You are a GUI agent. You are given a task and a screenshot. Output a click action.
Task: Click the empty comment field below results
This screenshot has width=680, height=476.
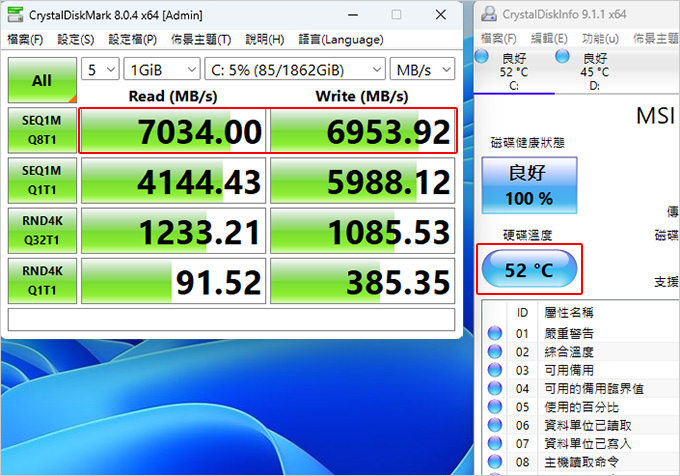[x=231, y=320]
